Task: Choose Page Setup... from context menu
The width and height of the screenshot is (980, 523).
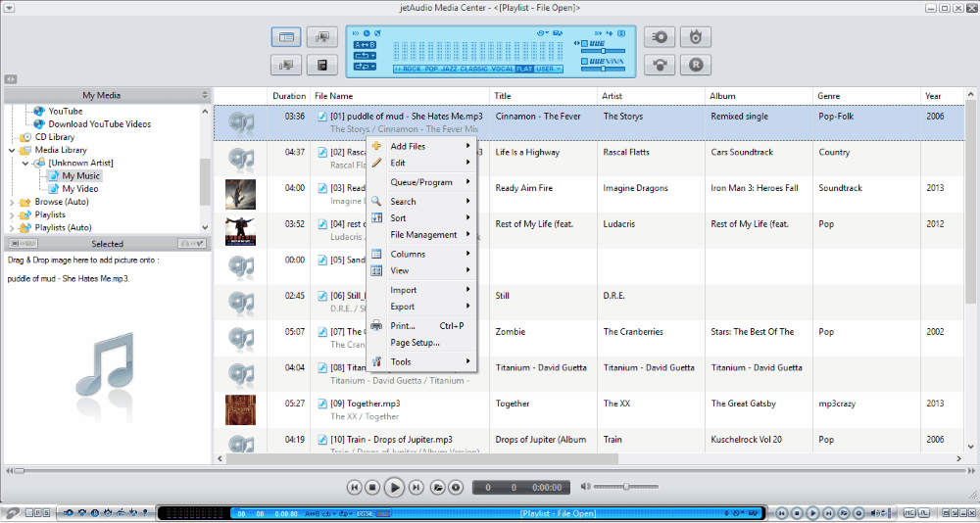Action: 421,343
